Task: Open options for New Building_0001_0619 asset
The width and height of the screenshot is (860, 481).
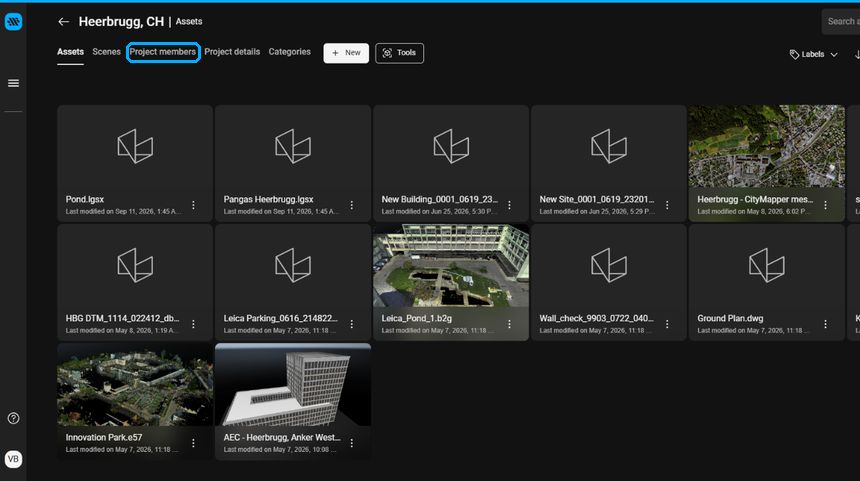Action: point(510,205)
